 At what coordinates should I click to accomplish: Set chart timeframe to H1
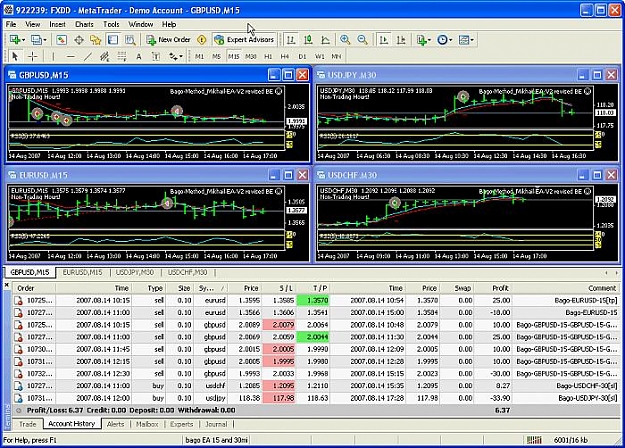click(268, 56)
